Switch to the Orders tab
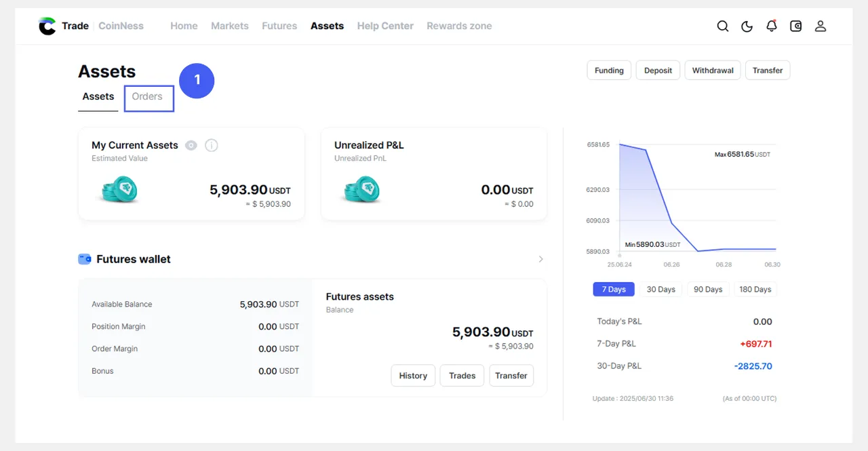 [147, 97]
